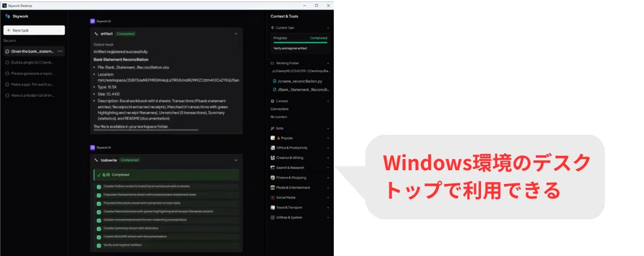Collapse the Context section
Image resolution: width=644 pixels, height=256 pixels.
tap(328, 101)
